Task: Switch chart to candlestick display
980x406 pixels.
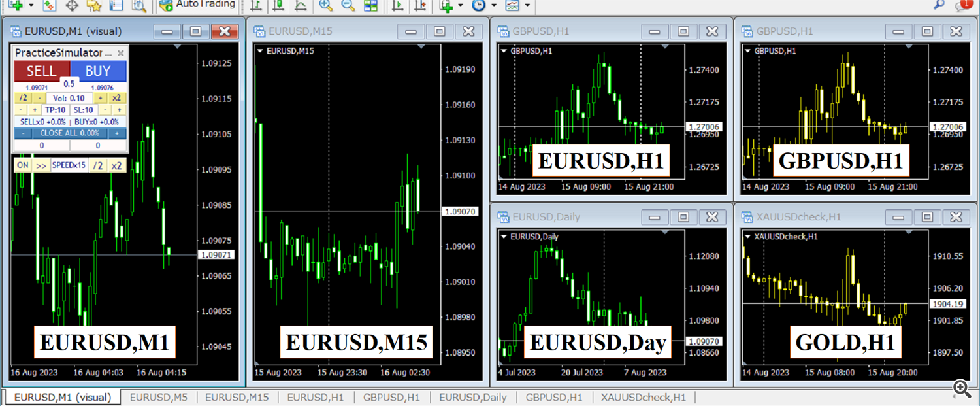Action: (278, 5)
